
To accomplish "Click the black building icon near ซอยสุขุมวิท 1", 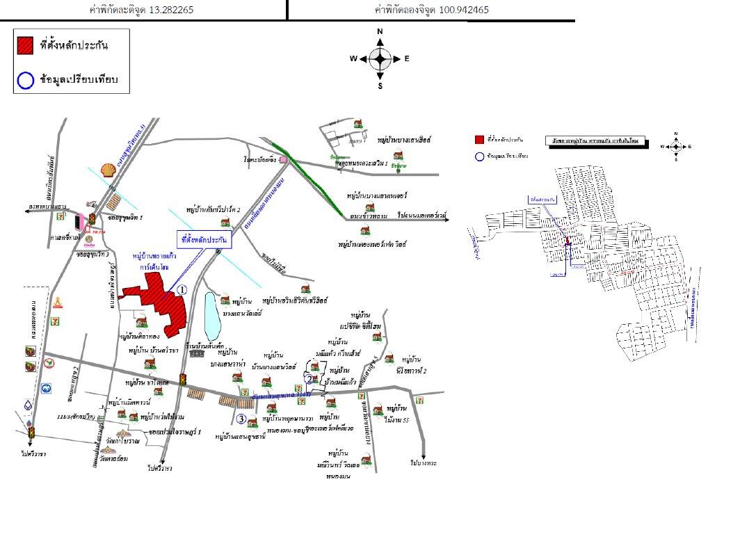I will tap(79, 223).
